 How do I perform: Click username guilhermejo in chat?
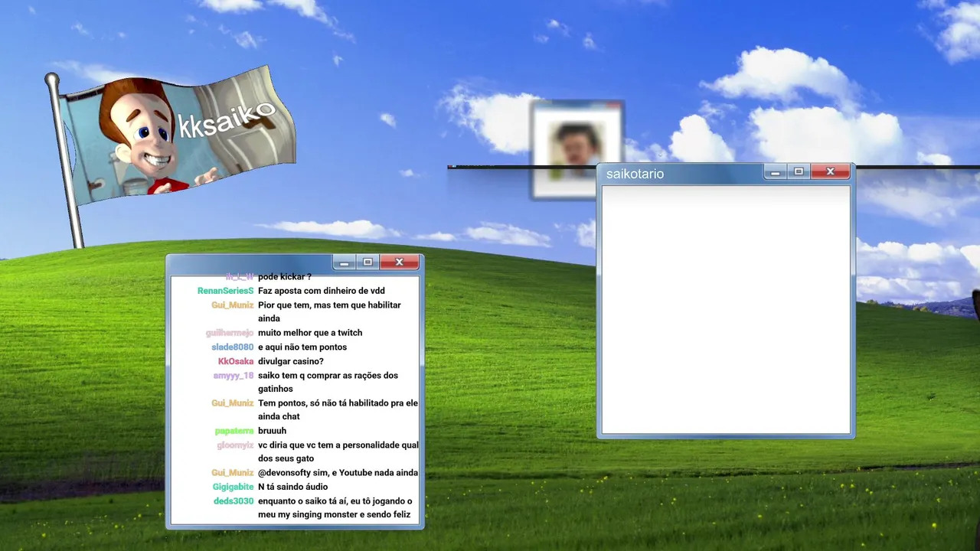[x=229, y=333]
